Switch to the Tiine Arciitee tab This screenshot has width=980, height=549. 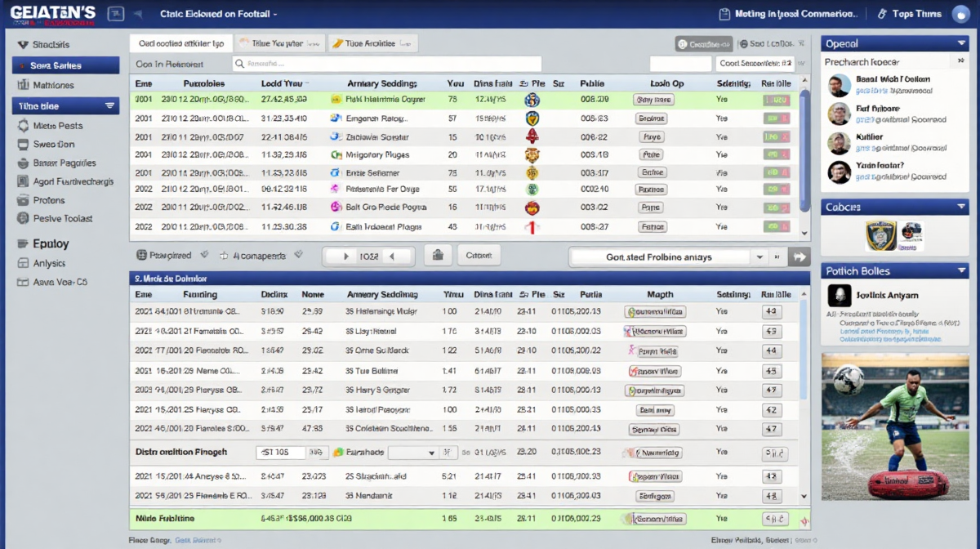tap(370, 43)
